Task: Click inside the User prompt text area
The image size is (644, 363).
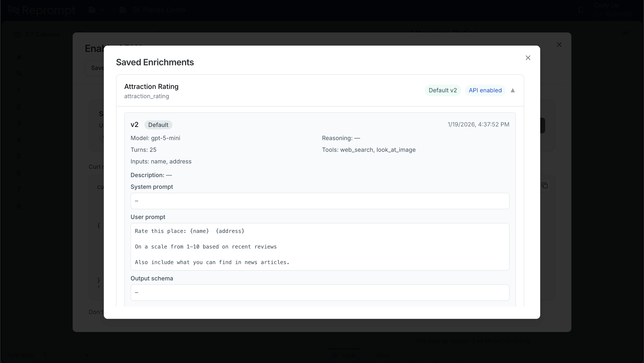Action: tap(320, 247)
